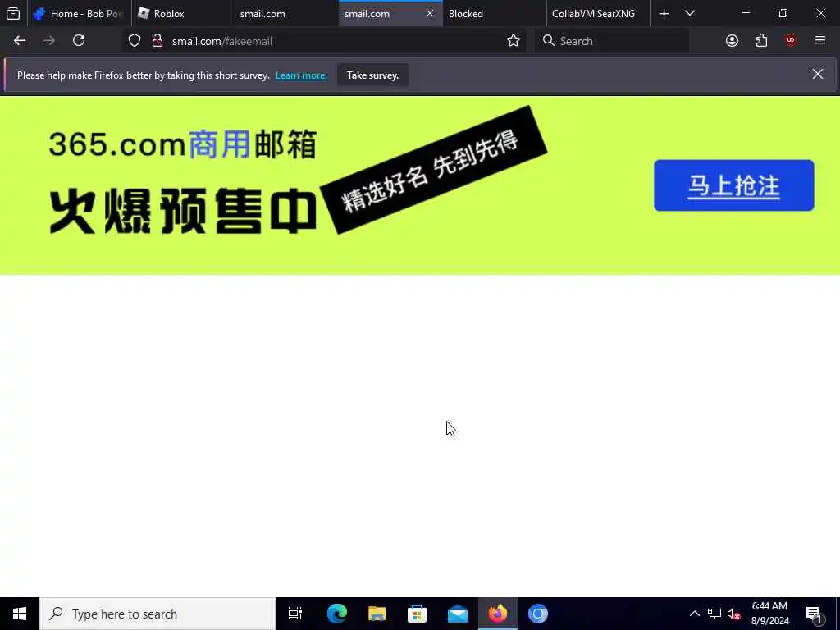Open the Action Center notifications icon
The height and width of the screenshot is (630, 840).
pos(814,614)
